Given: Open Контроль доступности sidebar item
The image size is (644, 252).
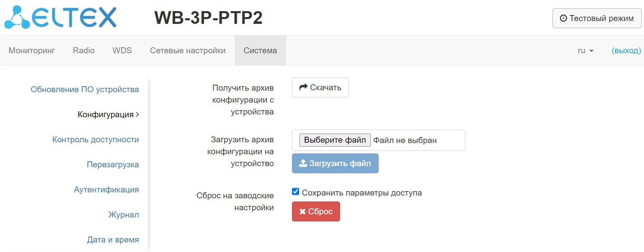Looking at the screenshot, I should click(x=95, y=140).
